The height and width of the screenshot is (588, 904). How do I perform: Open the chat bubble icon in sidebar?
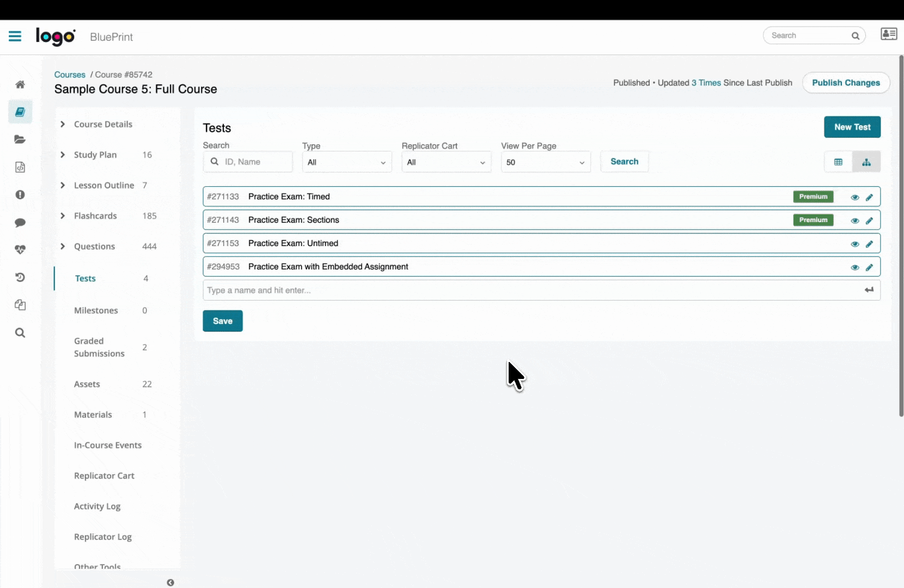(20, 223)
